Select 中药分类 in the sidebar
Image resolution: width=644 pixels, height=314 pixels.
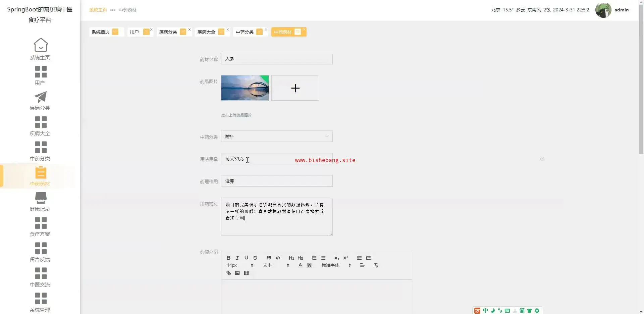point(40,151)
